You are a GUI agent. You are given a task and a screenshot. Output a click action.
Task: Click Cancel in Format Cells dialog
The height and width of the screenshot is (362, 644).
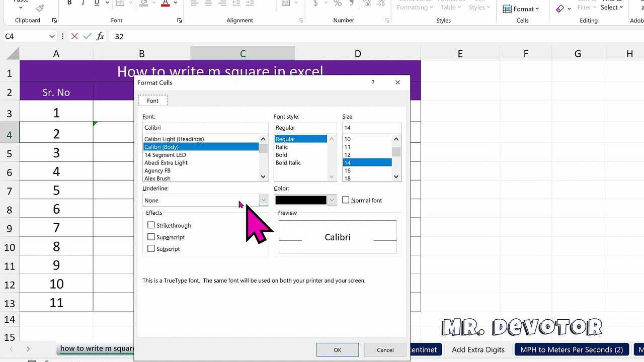[385, 350]
